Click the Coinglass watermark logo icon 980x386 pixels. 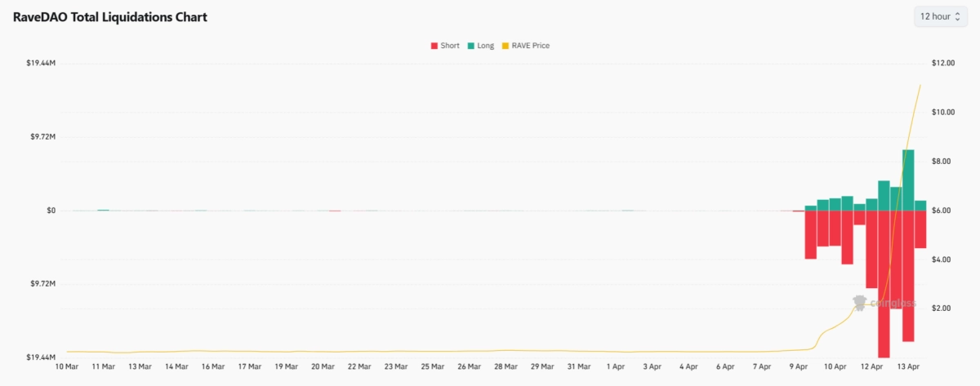[x=858, y=303]
